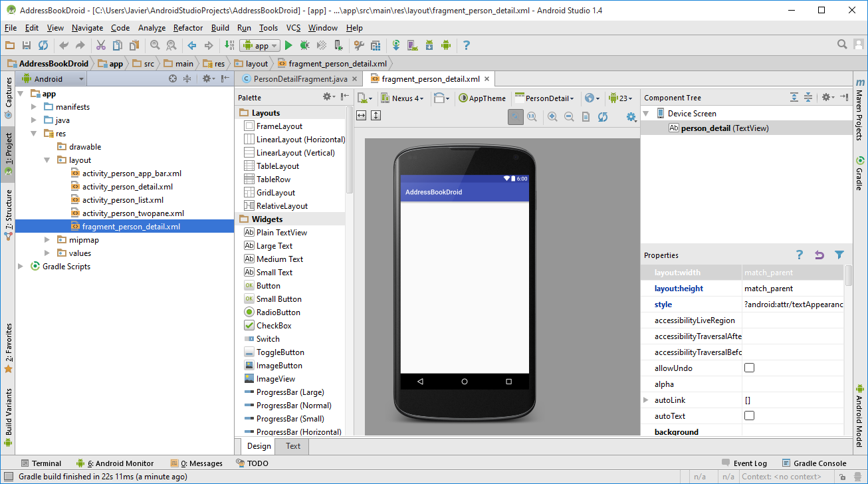Toggle the allowUndo checkbox
The width and height of the screenshot is (868, 484).
click(x=749, y=368)
